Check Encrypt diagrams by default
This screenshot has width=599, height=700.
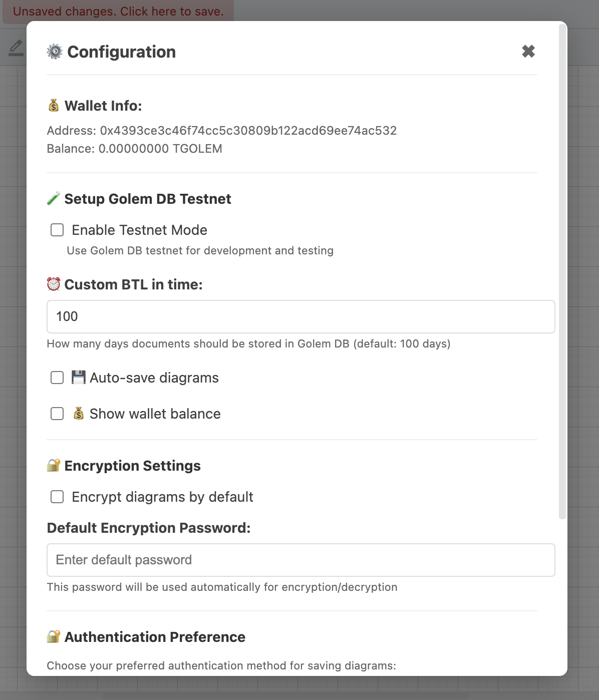coord(57,497)
